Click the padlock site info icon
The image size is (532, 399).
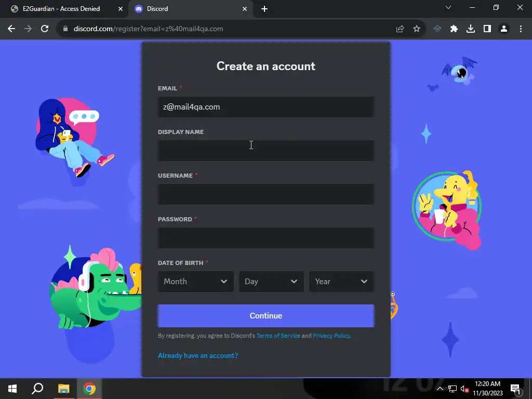tap(65, 29)
